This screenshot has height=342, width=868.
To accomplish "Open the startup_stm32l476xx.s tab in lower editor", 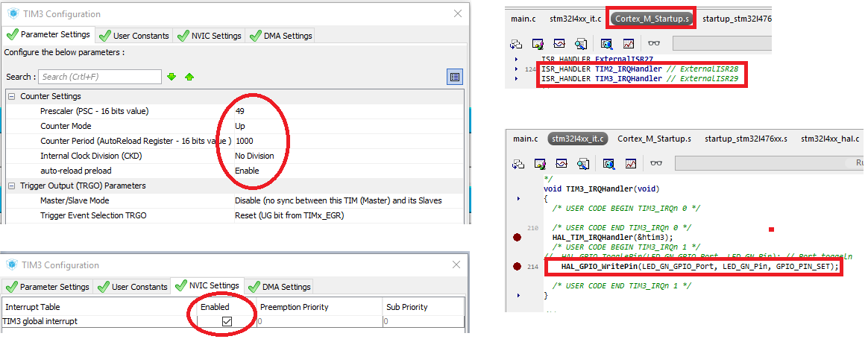I will pyautogui.click(x=746, y=139).
